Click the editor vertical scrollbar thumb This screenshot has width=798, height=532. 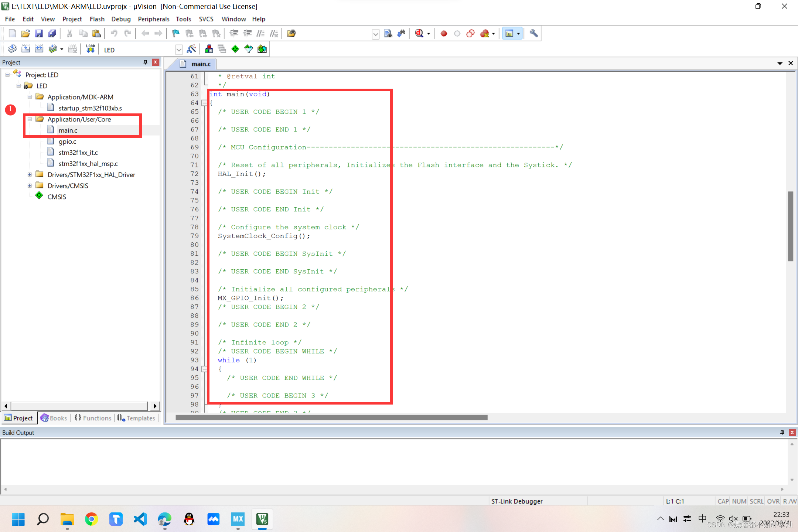coord(790,225)
